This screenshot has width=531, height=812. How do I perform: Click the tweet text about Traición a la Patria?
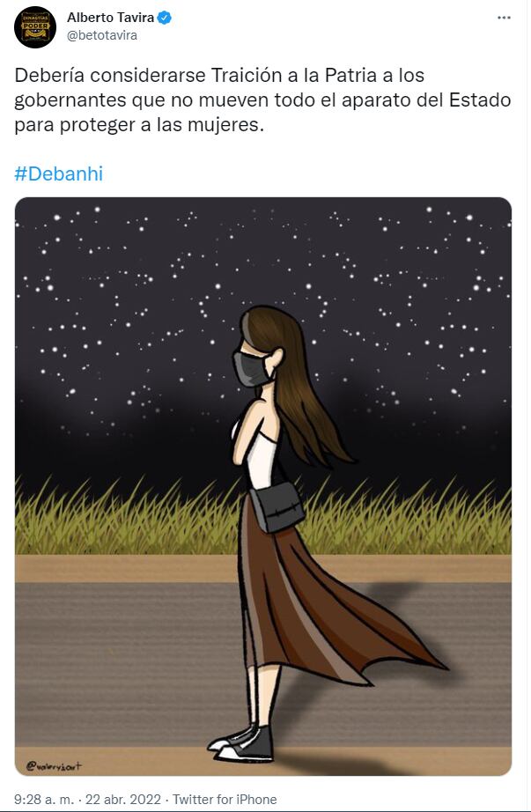262,100
